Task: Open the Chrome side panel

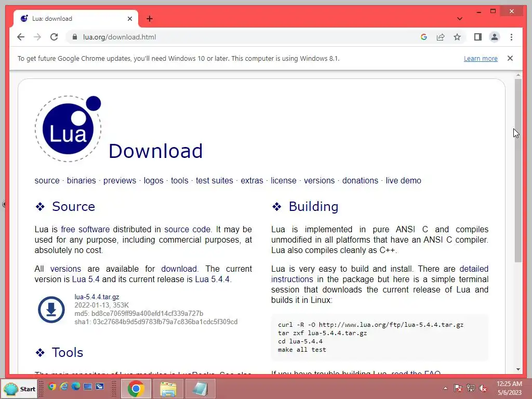Action: pyautogui.click(x=478, y=37)
